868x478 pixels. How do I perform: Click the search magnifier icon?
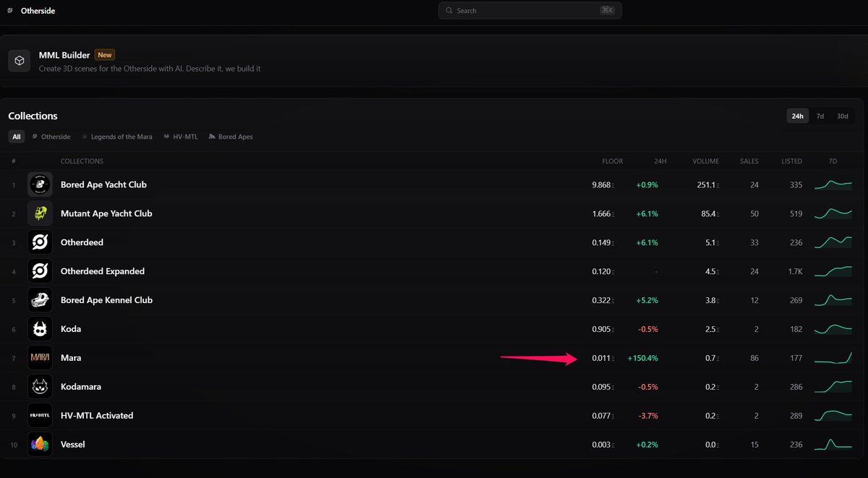point(449,11)
